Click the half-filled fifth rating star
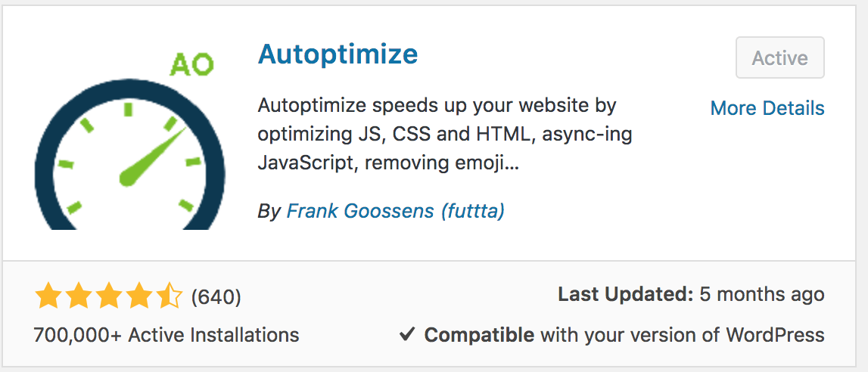Screen dimensions: 868x372 point(168,296)
